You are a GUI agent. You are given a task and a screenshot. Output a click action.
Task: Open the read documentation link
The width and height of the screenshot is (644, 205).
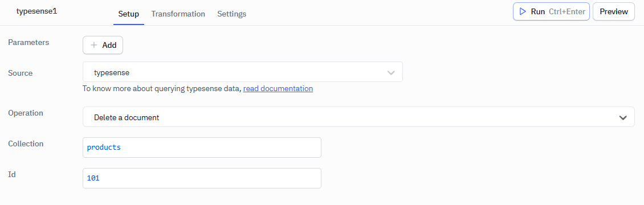coord(278,88)
